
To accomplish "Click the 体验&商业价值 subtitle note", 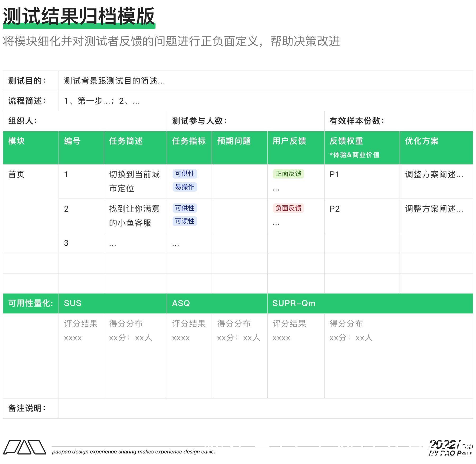I will (354, 155).
